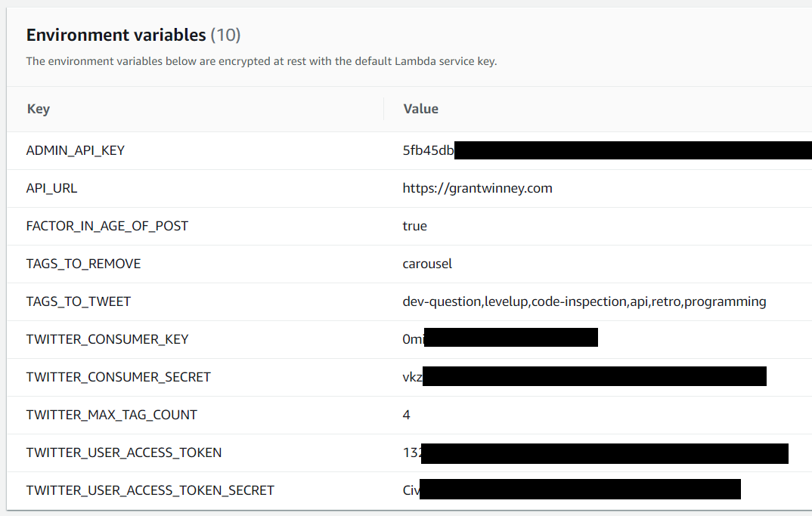Click the redacted TWITTER_CONSUMER_KEY value
This screenshot has width=812, height=516.
coord(500,338)
